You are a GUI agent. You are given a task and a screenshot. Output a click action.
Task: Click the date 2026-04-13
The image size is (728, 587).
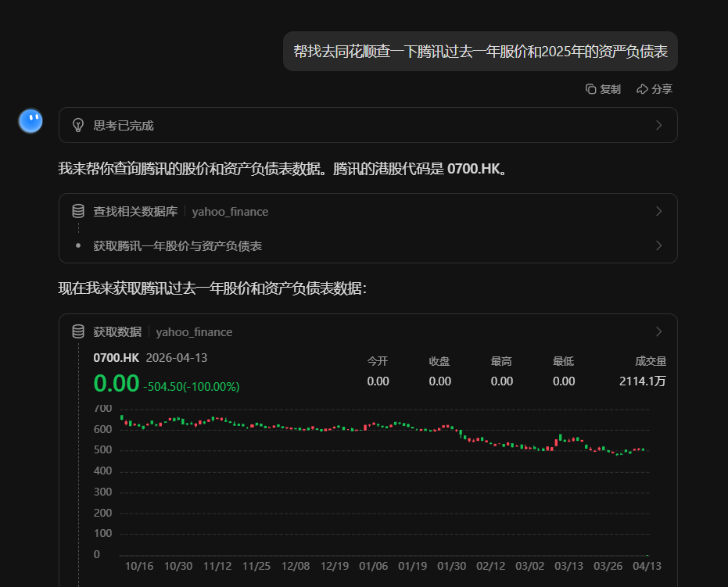point(177,358)
